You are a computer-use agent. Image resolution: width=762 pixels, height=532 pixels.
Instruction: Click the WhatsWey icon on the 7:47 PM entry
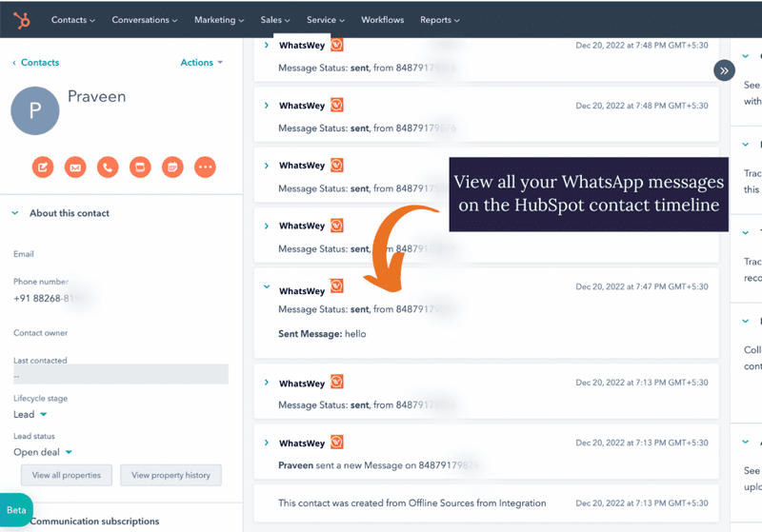337,286
